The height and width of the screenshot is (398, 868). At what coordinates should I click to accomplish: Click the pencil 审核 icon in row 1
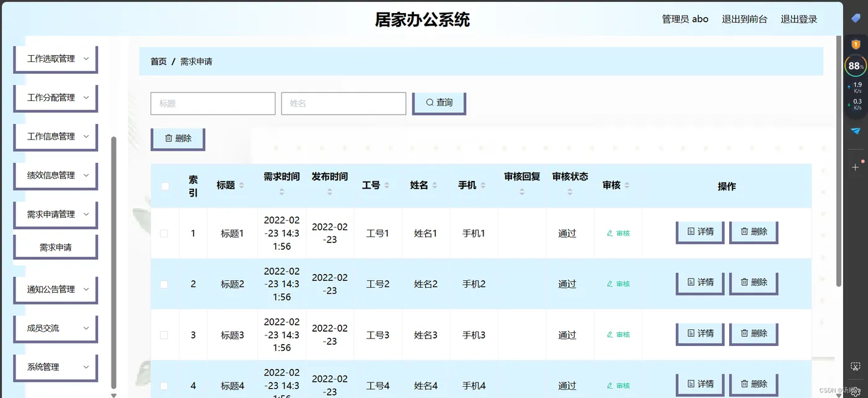click(x=618, y=233)
